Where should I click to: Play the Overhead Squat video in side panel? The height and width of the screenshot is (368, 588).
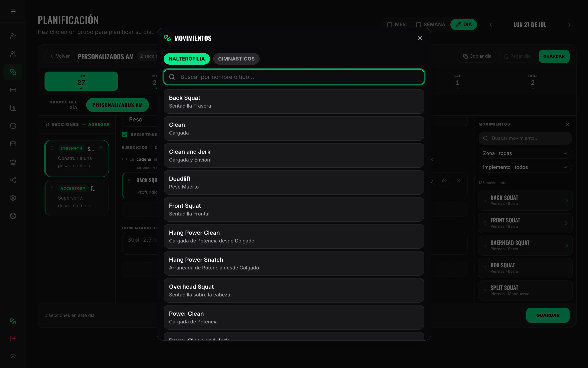[566, 246]
